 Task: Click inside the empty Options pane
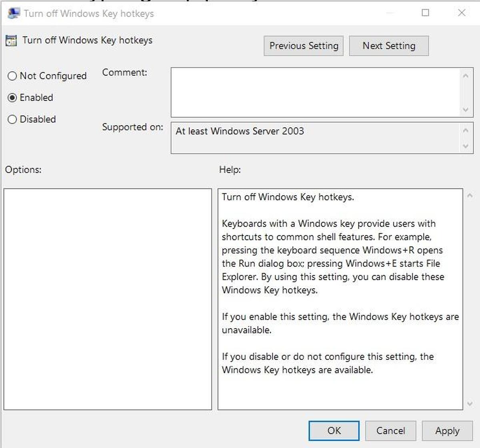tap(108, 299)
